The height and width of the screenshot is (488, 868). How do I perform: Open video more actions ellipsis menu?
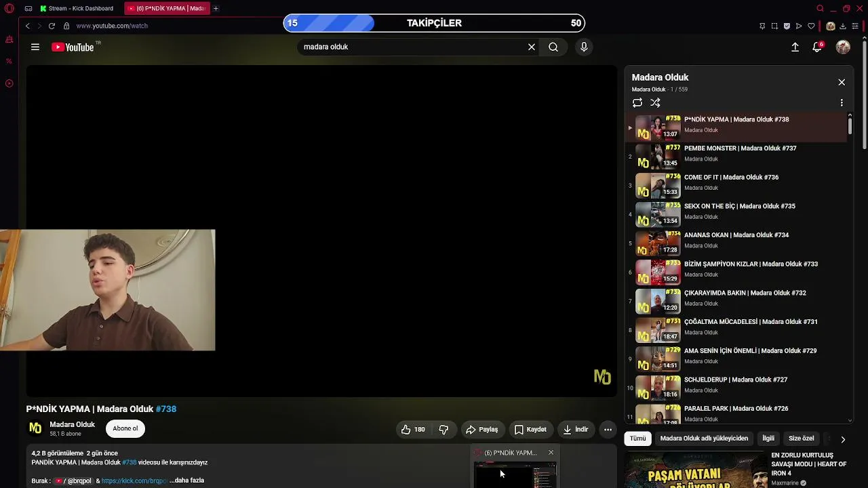tap(608, 429)
